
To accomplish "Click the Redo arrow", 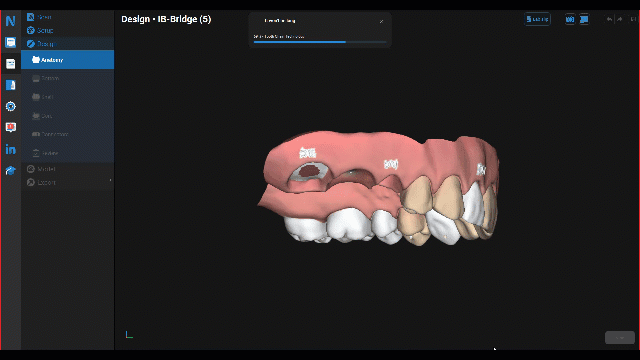I will 620,19.
